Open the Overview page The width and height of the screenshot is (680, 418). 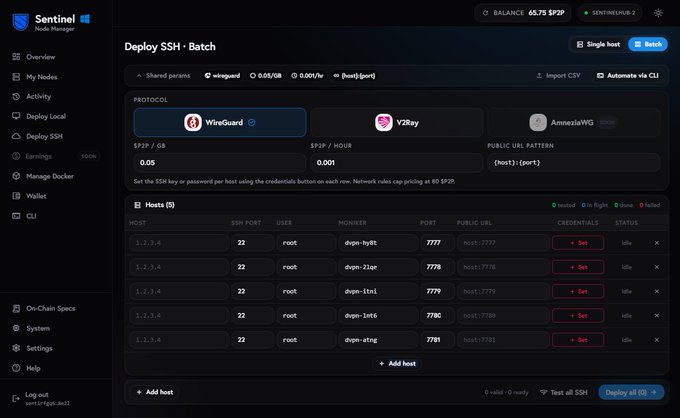pos(40,57)
